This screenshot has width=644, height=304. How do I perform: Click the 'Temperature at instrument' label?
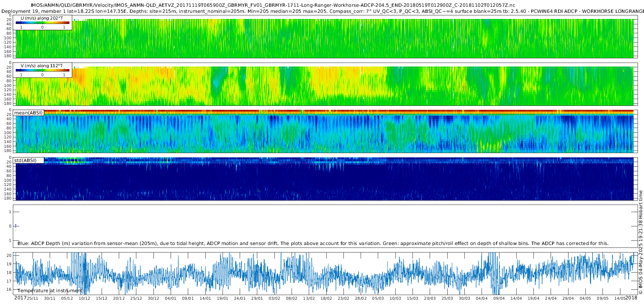click(x=50, y=290)
